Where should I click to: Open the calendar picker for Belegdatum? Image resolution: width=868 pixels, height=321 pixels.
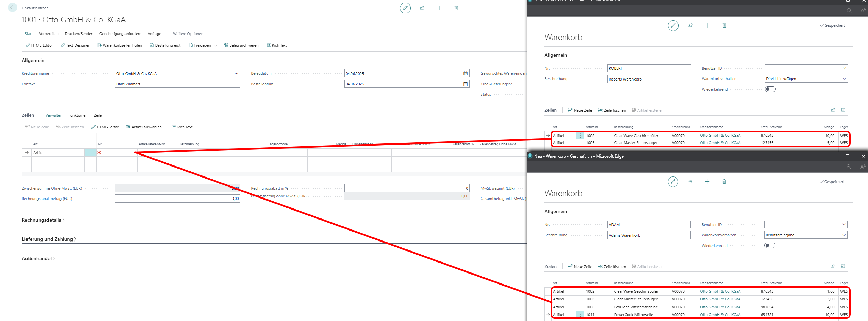(x=465, y=74)
